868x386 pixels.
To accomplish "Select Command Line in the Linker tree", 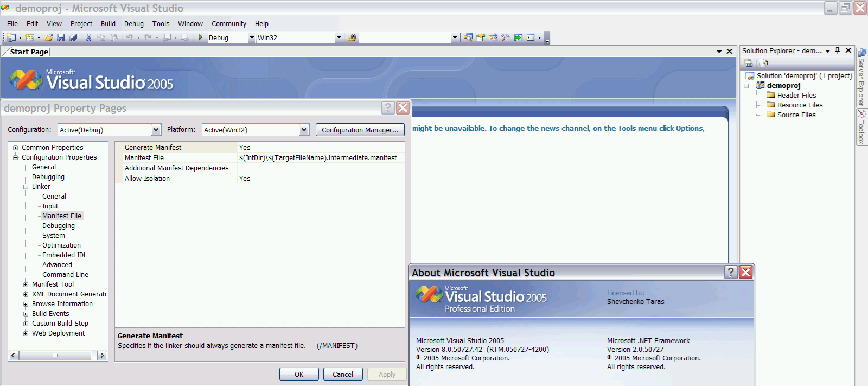I will tap(65, 275).
